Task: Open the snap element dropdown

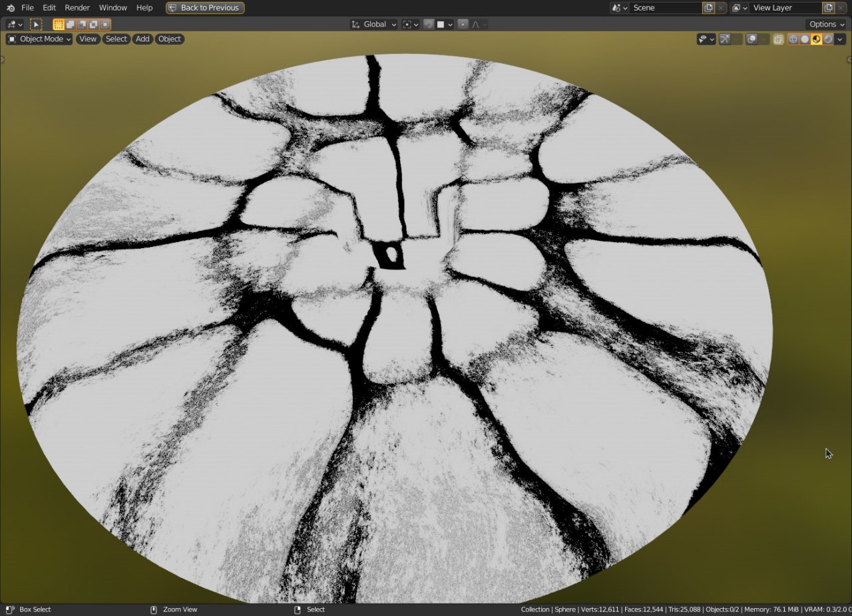Action: [445, 25]
